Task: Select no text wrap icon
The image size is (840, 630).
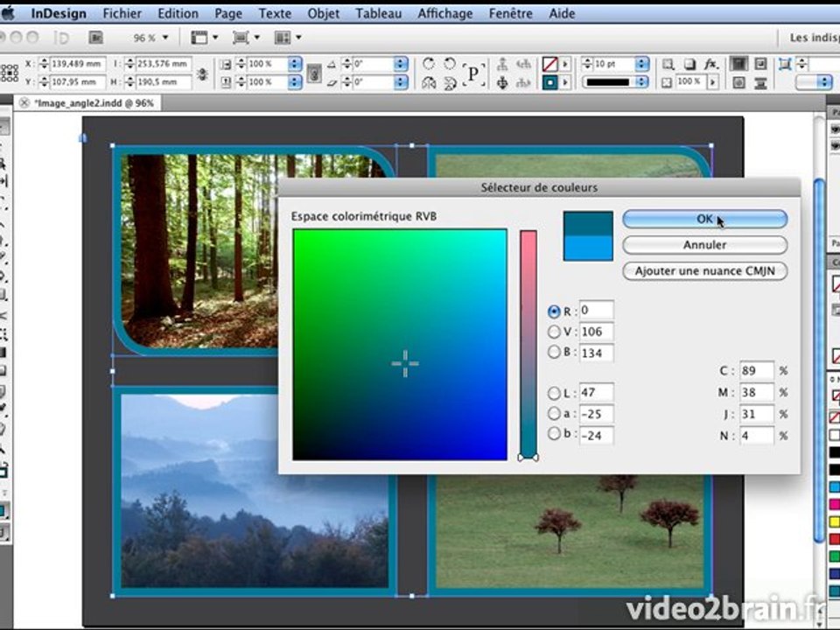Action: 739,64
